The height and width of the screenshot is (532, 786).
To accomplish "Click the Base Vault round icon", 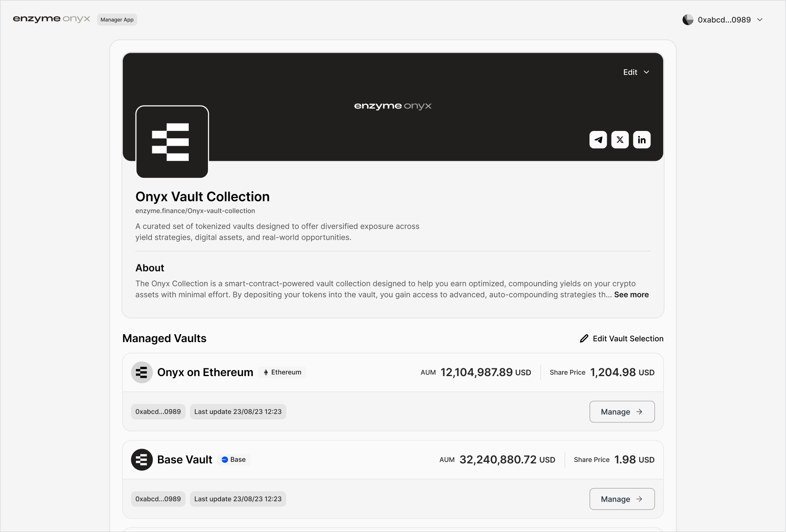I will pyautogui.click(x=142, y=460).
